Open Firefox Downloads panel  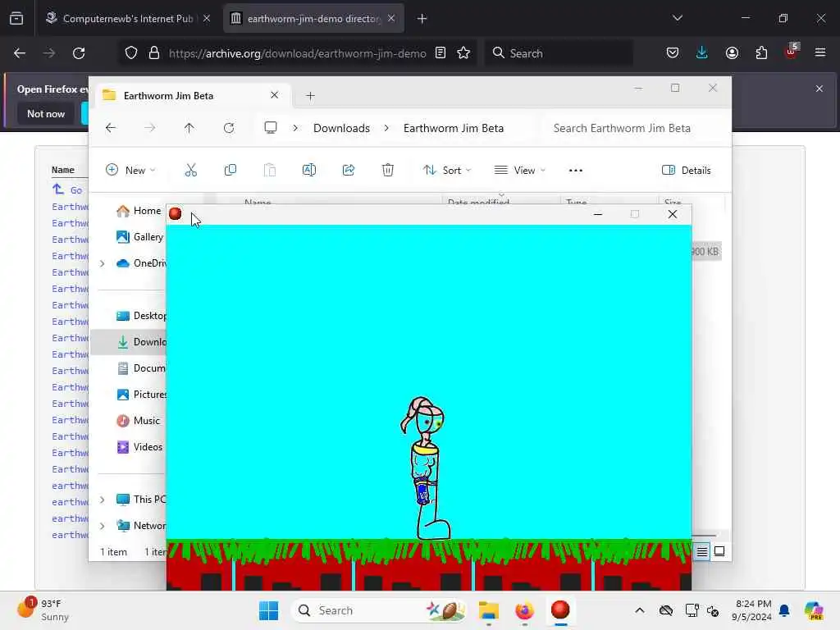click(x=702, y=53)
